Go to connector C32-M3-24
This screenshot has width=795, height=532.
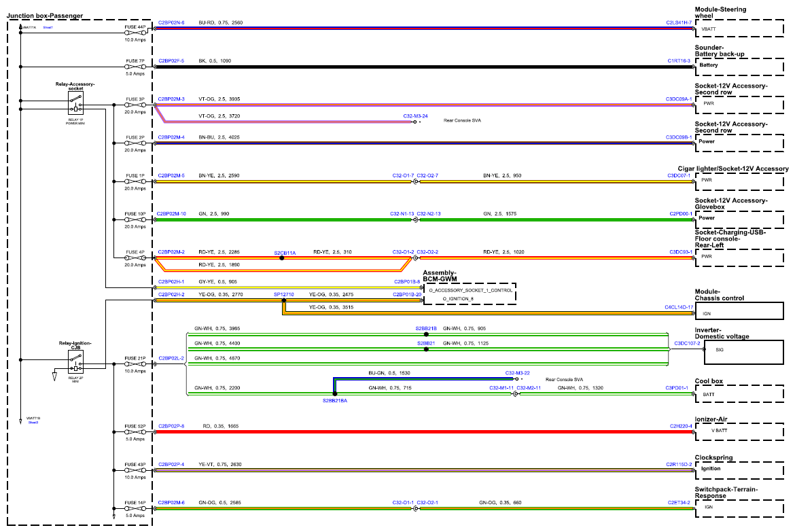click(416, 116)
